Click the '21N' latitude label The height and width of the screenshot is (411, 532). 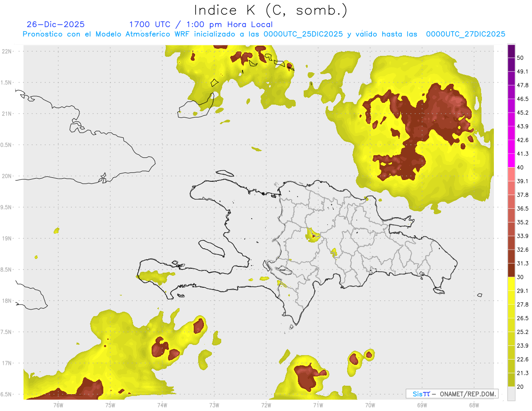coord(7,114)
